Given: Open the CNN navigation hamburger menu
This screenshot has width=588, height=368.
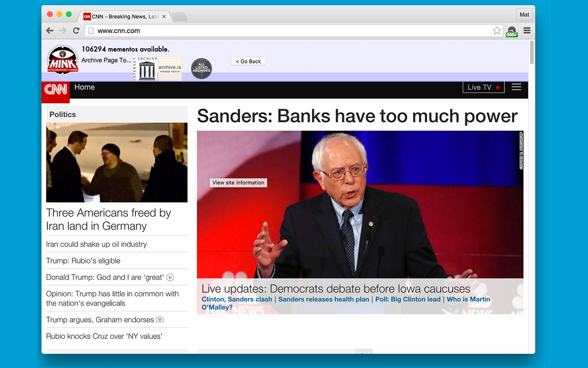Looking at the screenshot, I should [x=516, y=86].
